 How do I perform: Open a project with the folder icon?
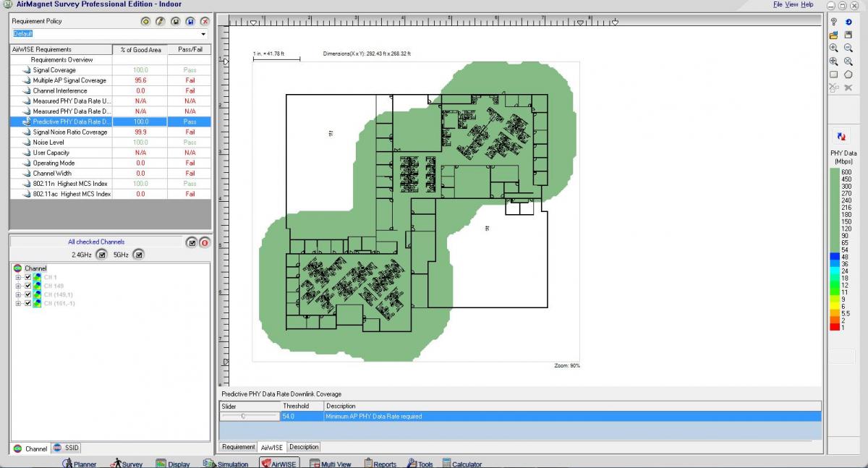[x=834, y=35]
